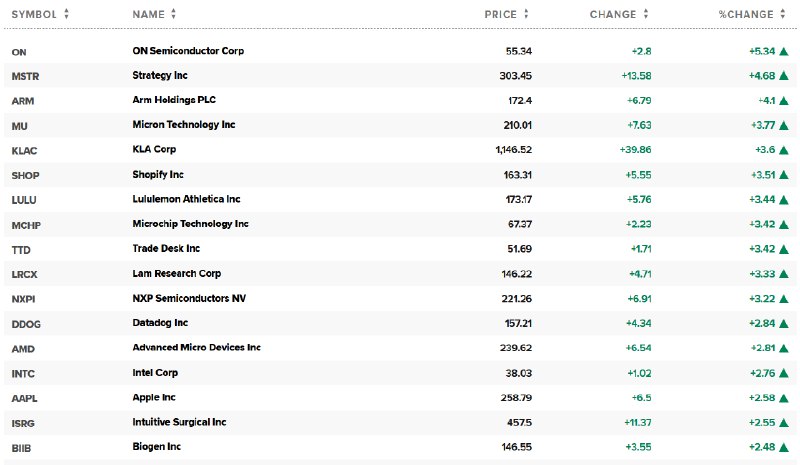
Task: Click the up triangle in ISRG row
Action: pyautogui.click(x=784, y=423)
